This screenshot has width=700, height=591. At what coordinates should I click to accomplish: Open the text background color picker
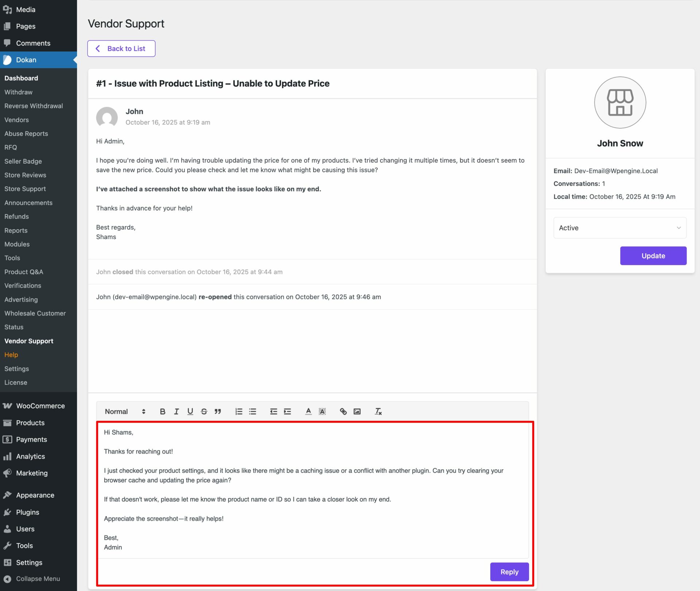point(322,411)
